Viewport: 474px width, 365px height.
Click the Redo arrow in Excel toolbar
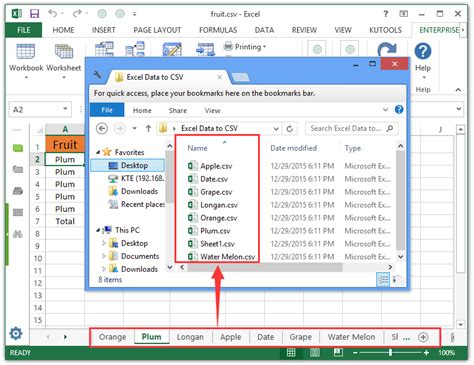pos(77,13)
